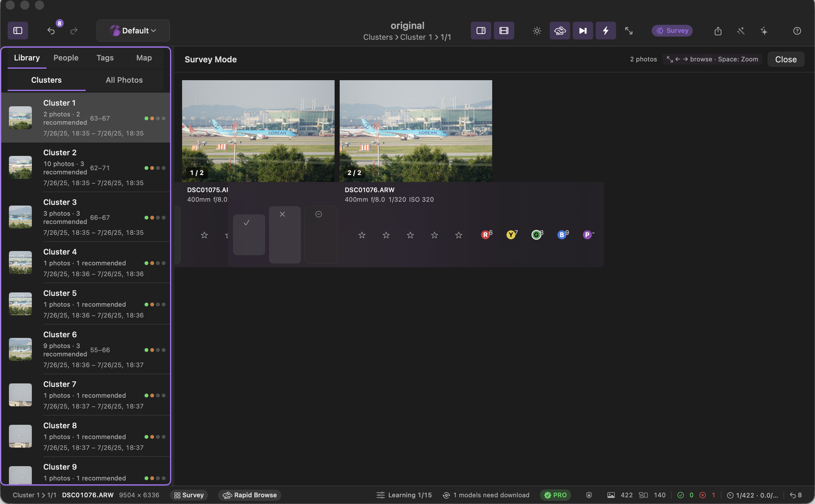
Task: Give DSC01076.ARW a three-star rating
Action: 410,235
